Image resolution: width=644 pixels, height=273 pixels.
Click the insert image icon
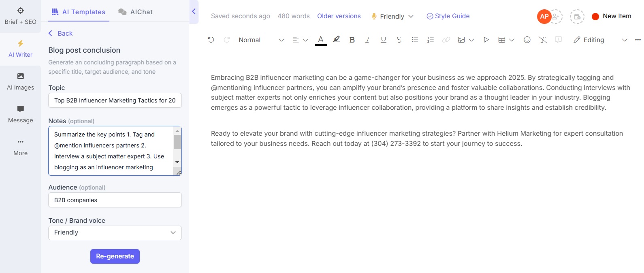tap(461, 40)
